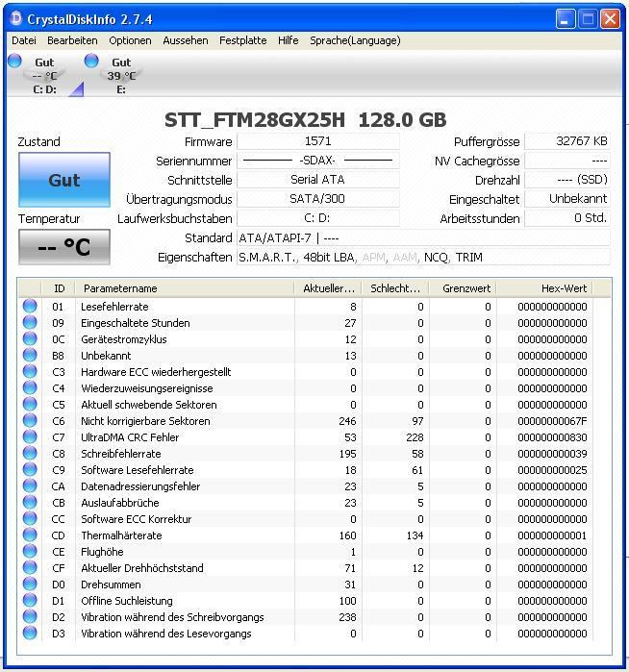Click the Seriennummer field
The image size is (629, 672).
click(x=318, y=161)
